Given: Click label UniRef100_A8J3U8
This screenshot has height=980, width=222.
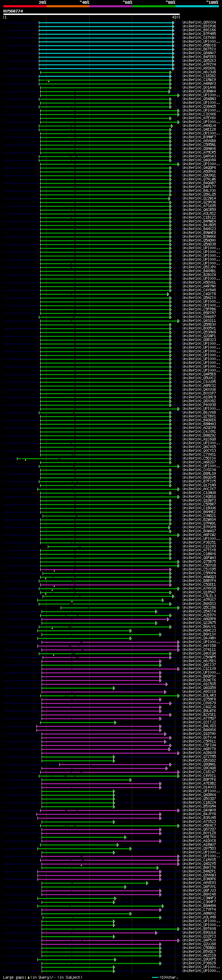Looking at the screenshot, I should point(199,72).
